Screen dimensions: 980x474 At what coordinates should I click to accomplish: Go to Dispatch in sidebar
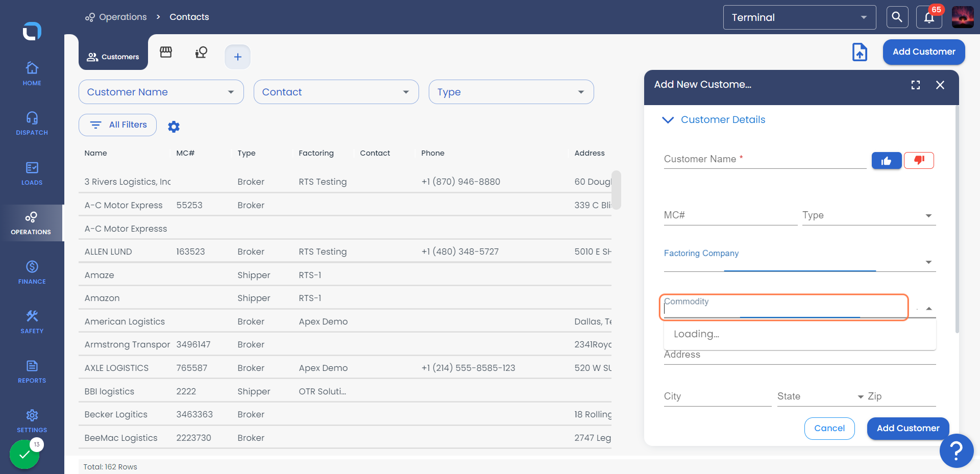click(x=32, y=123)
